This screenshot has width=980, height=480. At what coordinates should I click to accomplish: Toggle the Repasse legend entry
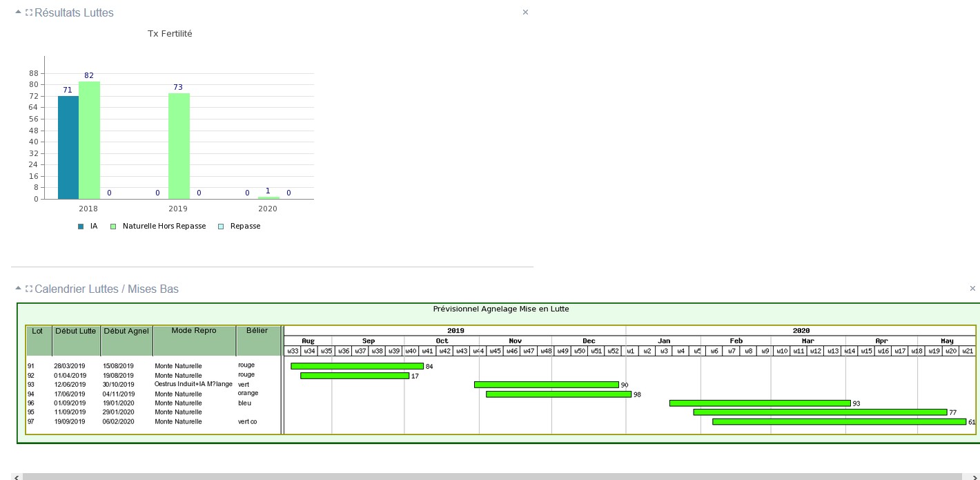click(239, 227)
